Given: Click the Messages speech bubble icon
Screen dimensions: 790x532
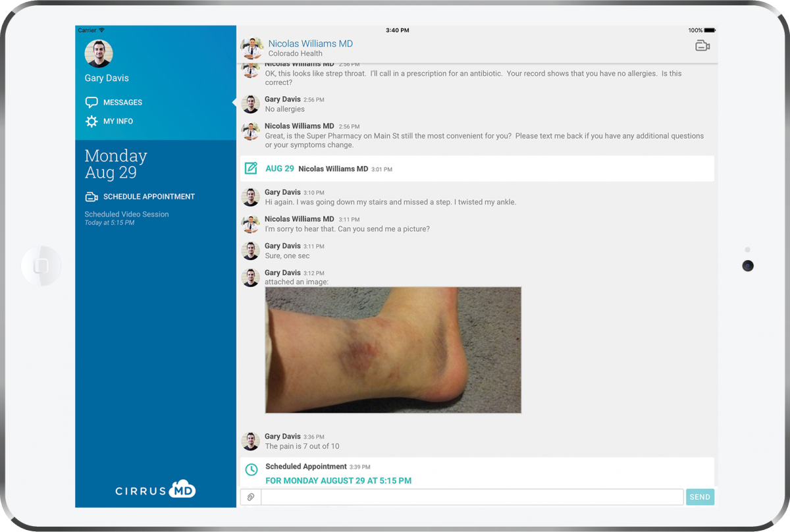Looking at the screenshot, I should coord(92,102).
